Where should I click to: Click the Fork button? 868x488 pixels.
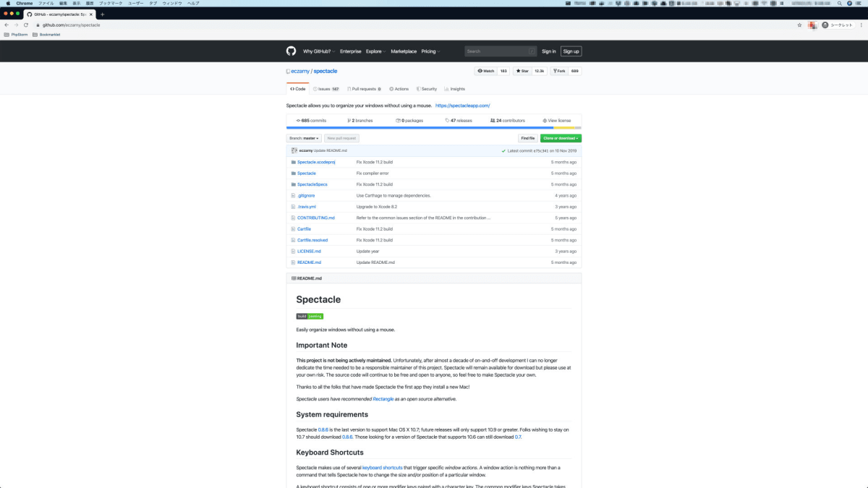pyautogui.click(x=559, y=71)
